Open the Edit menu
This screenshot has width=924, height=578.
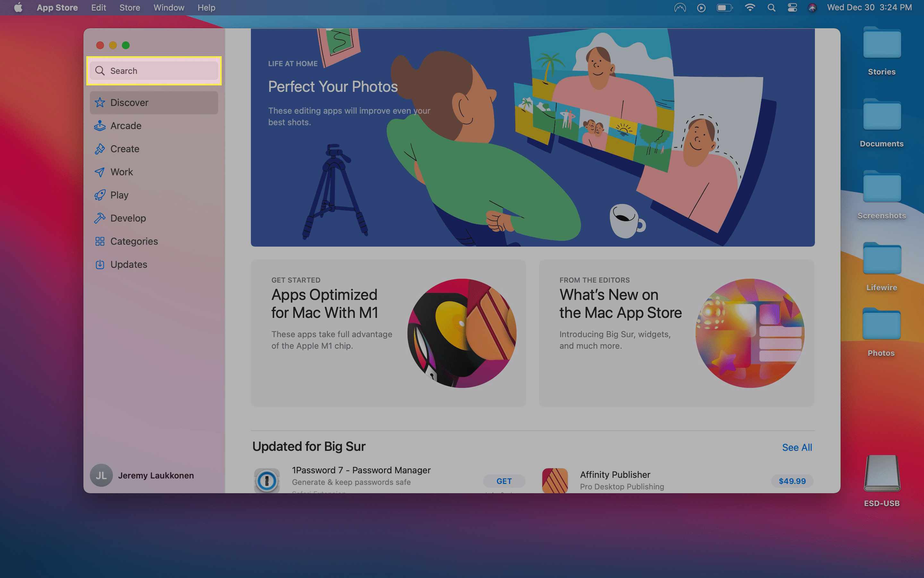click(98, 7)
